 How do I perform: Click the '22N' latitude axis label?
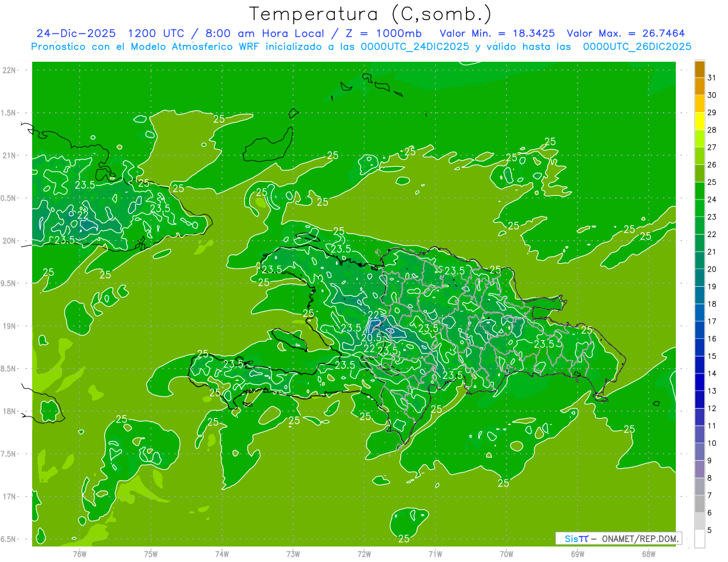coord(10,70)
